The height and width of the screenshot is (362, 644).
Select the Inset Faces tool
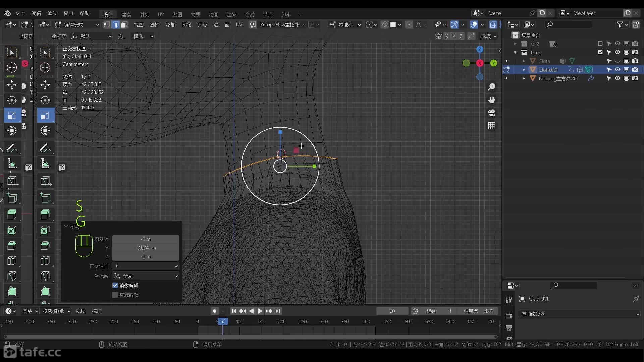pyautogui.click(x=45, y=230)
